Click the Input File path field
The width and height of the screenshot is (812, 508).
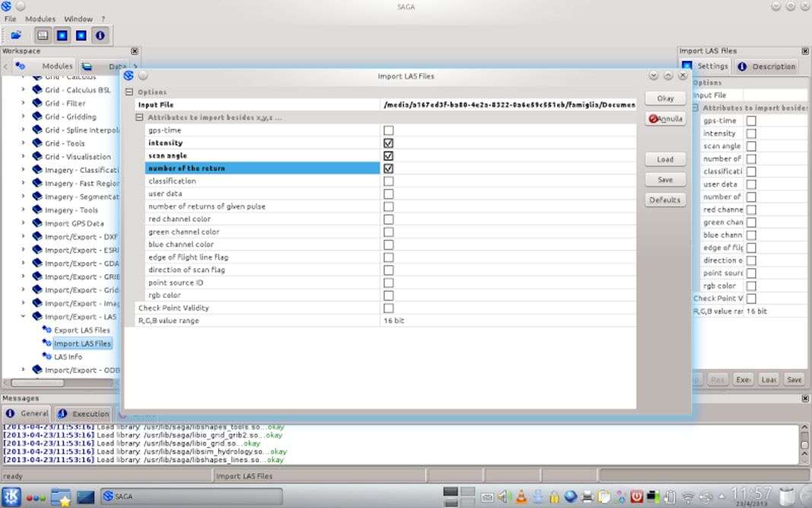pos(508,105)
